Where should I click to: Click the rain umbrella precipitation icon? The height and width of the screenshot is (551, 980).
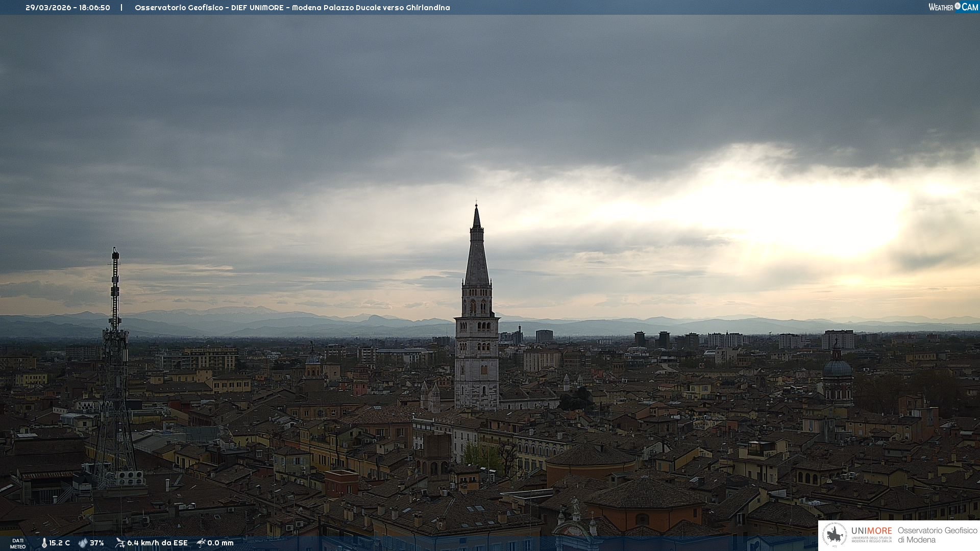(x=201, y=543)
